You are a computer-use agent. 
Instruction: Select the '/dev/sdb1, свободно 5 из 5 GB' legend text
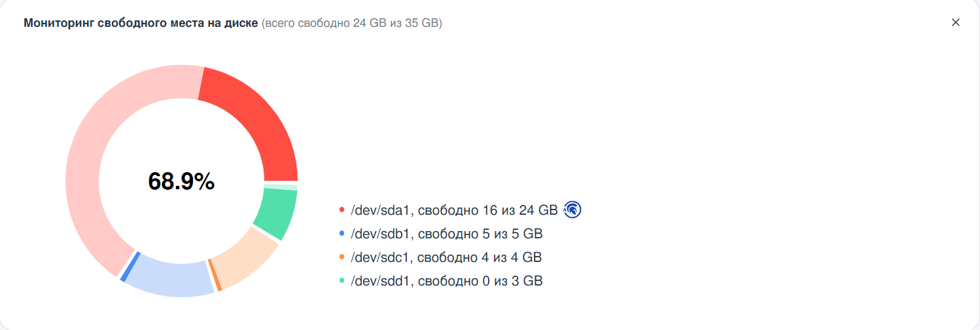pos(447,234)
